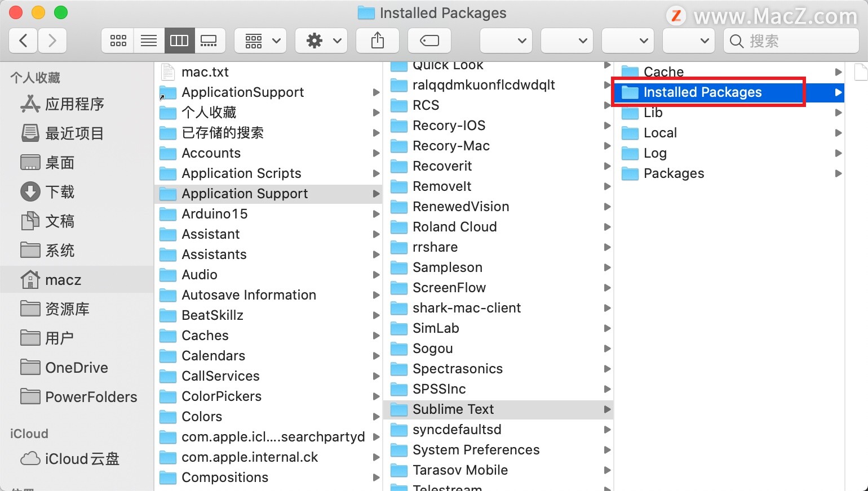The image size is (868, 491).
Task: Select the Tarasov Mobile folder
Action: click(498, 470)
